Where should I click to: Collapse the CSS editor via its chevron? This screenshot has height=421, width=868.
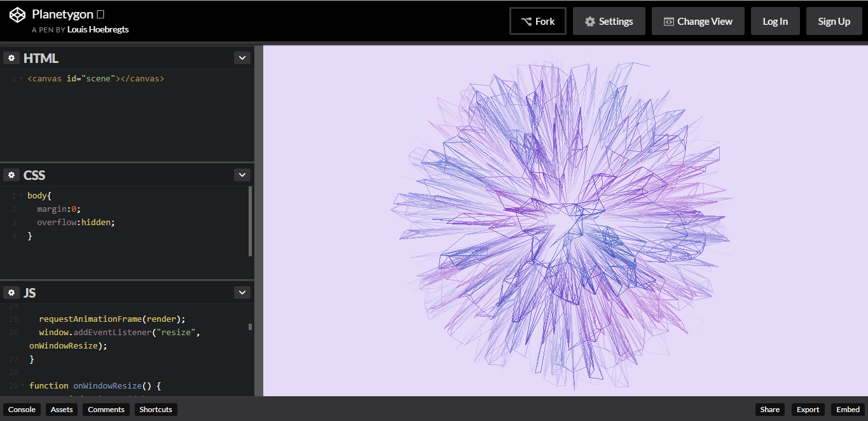pos(242,174)
